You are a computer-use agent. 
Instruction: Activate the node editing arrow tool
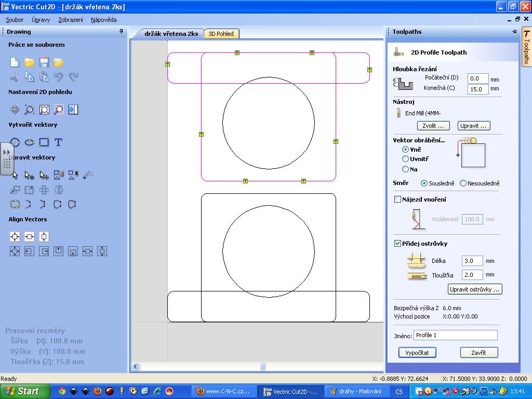coord(30,176)
